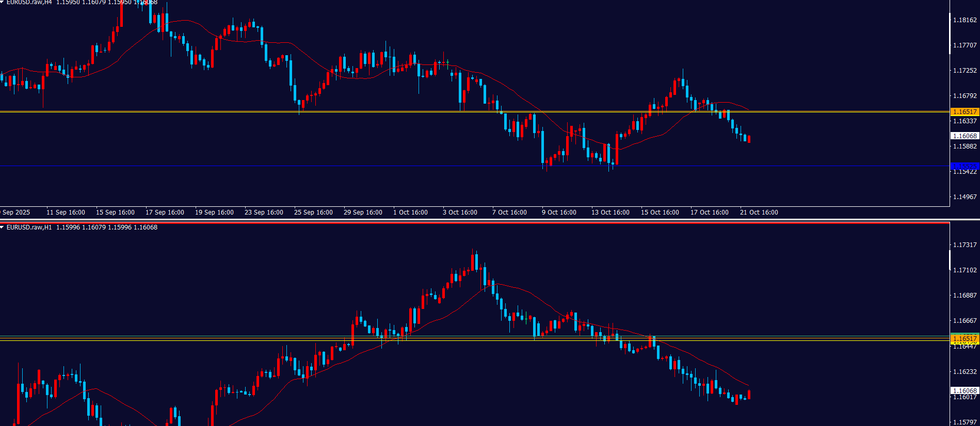The image size is (980, 426).
Task: Click the latest red candle on H4 chart
Action: [x=749, y=139]
